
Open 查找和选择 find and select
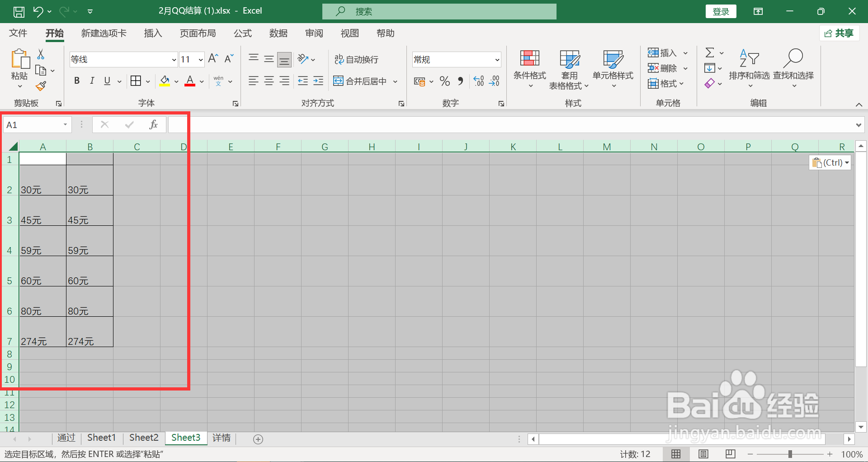pos(793,69)
